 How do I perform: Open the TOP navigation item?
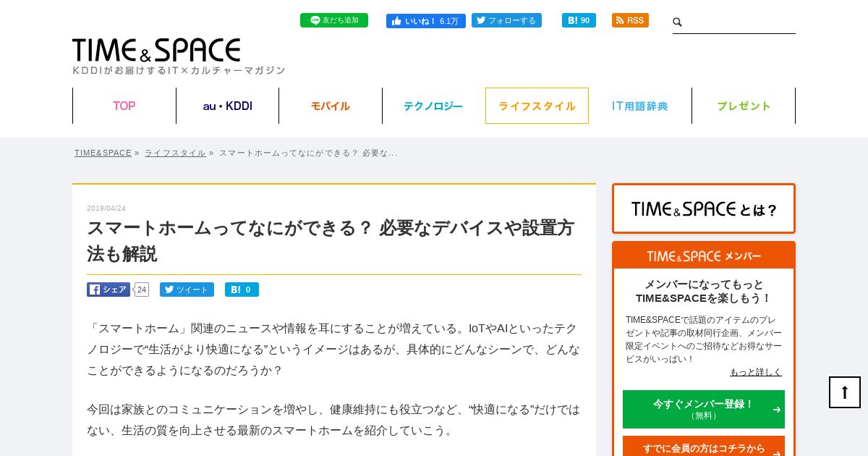124,106
